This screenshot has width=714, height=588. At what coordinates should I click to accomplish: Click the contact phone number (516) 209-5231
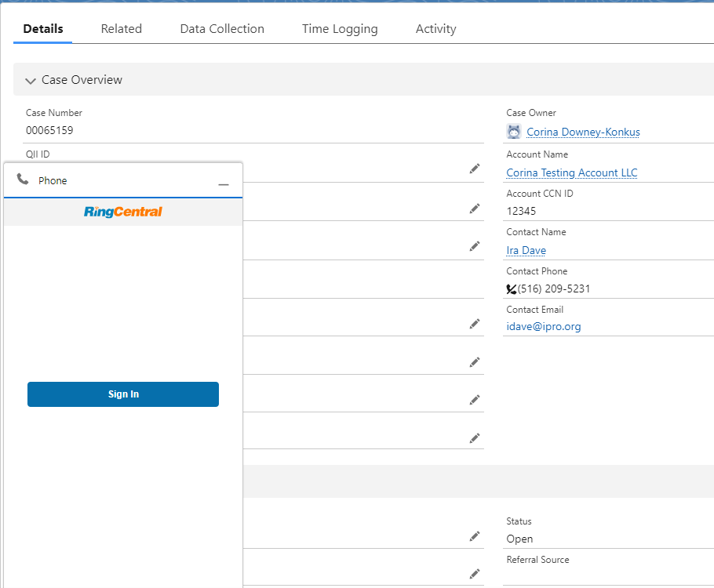554,289
